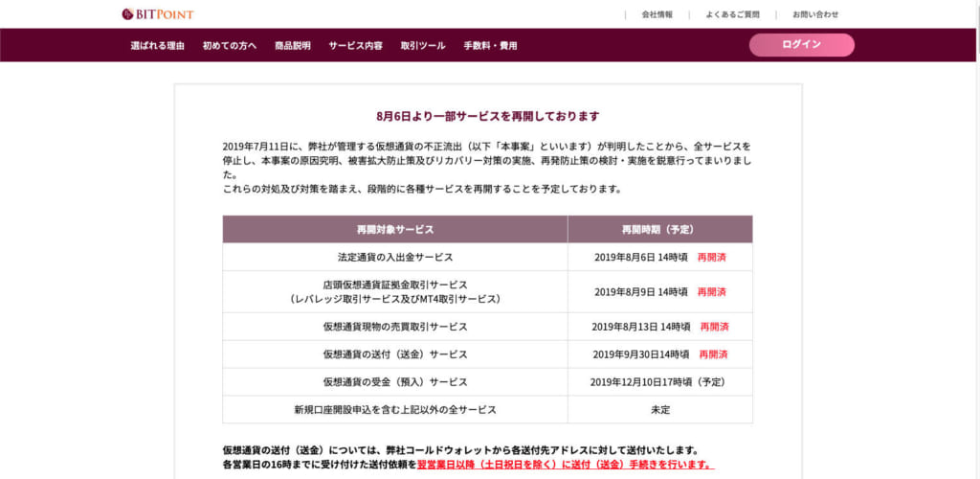The image size is (980, 479).
Task: Click the 再開時期（予定） column header
Action: (659, 230)
